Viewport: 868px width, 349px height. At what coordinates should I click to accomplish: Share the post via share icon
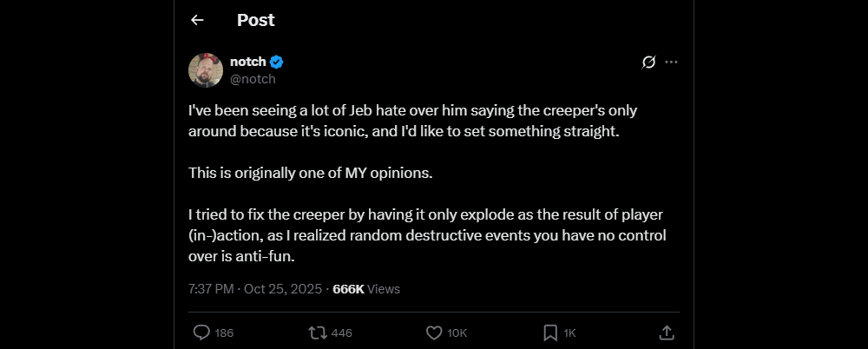point(667,333)
